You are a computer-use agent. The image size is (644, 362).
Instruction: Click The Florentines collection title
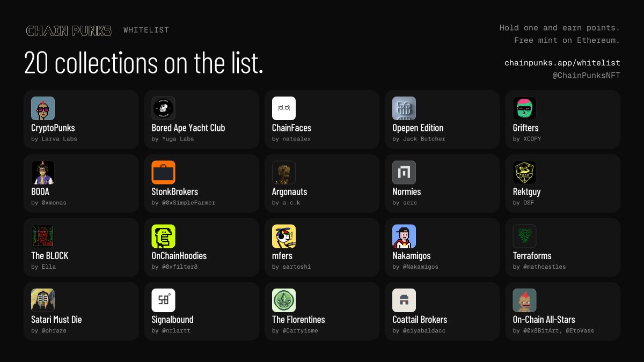(298, 320)
